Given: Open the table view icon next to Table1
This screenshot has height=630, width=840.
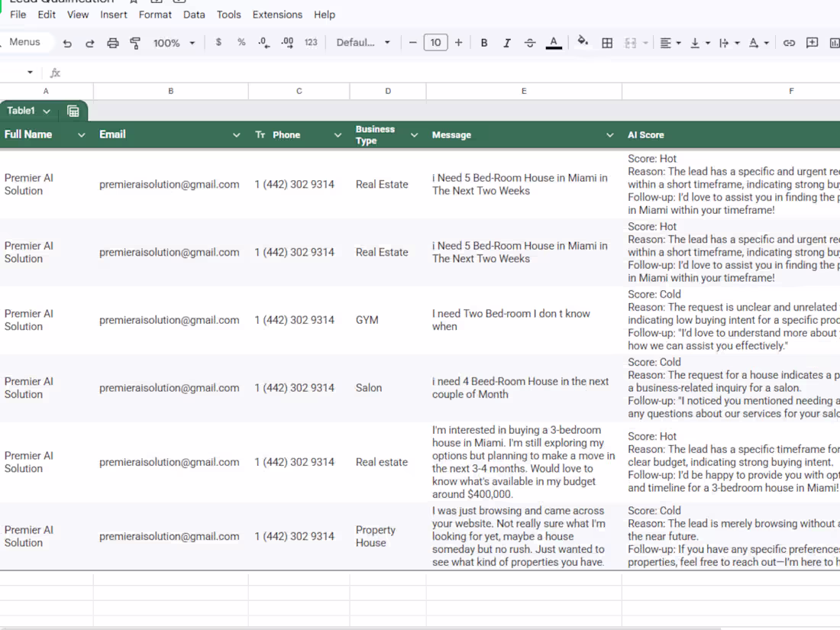Looking at the screenshot, I should pos(73,111).
